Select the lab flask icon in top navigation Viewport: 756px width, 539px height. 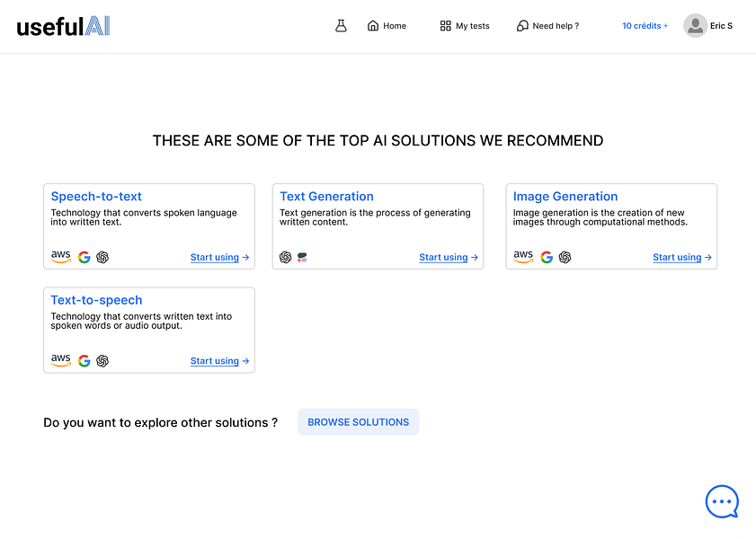click(x=341, y=26)
